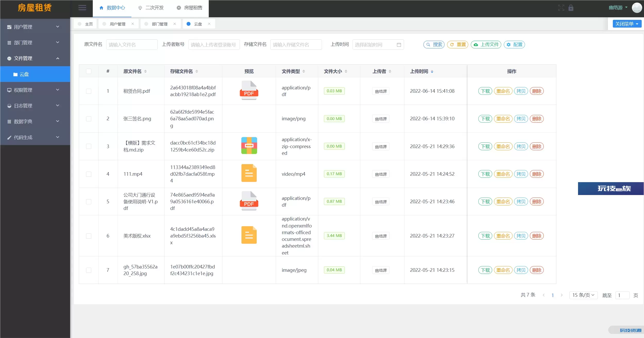The image size is (644, 338).
Task: Close the 用户管理 tab with X
Action: tap(132, 24)
